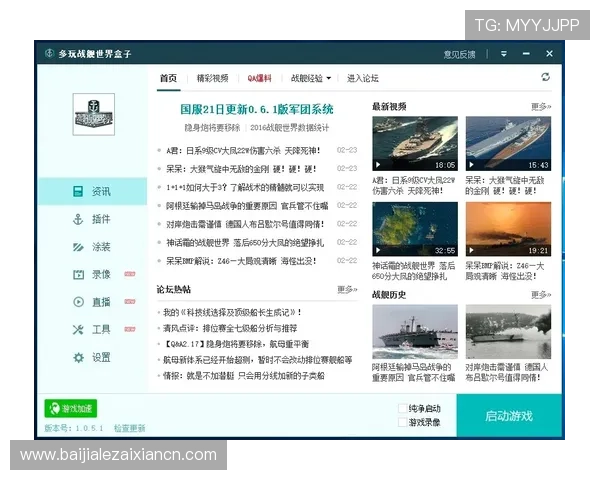The image size is (600, 480).
Task: Click the 检查更新 link
Action: [x=129, y=428]
